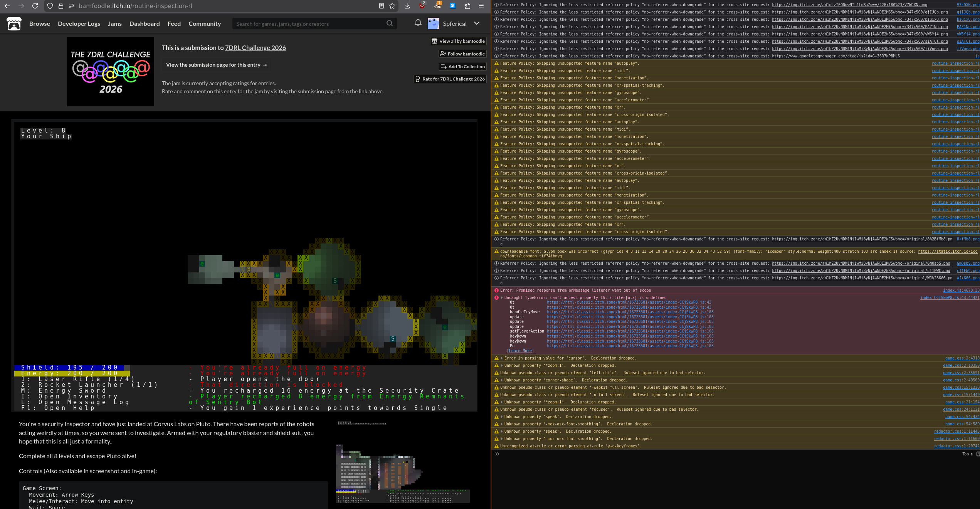
Task: Reload the current page
Action: pyautogui.click(x=35, y=6)
